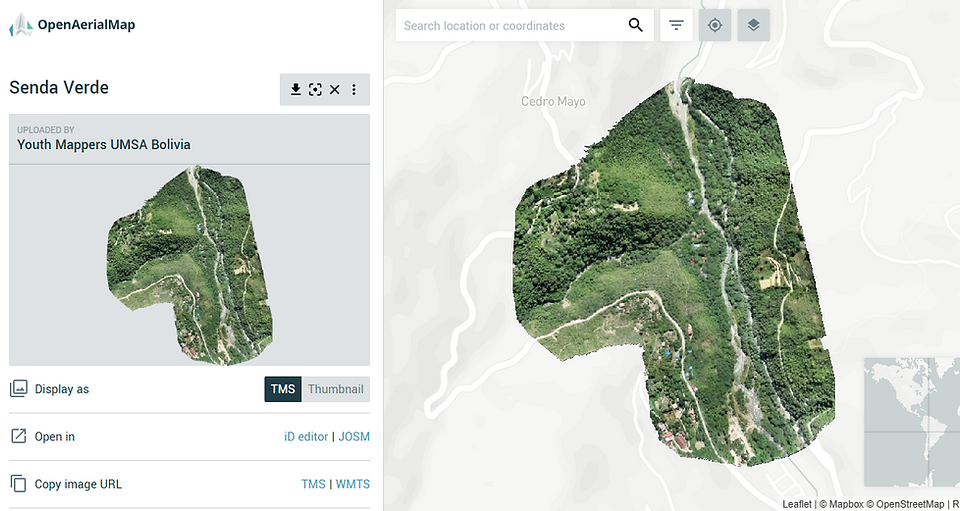This screenshot has height=511, width=960.
Task: Open imagery in iD editor
Action: pos(306,437)
